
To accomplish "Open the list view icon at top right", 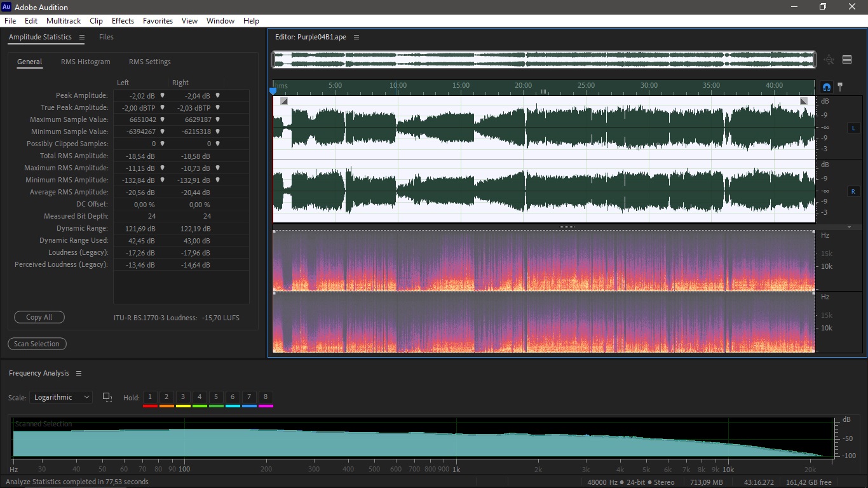I will coord(847,60).
